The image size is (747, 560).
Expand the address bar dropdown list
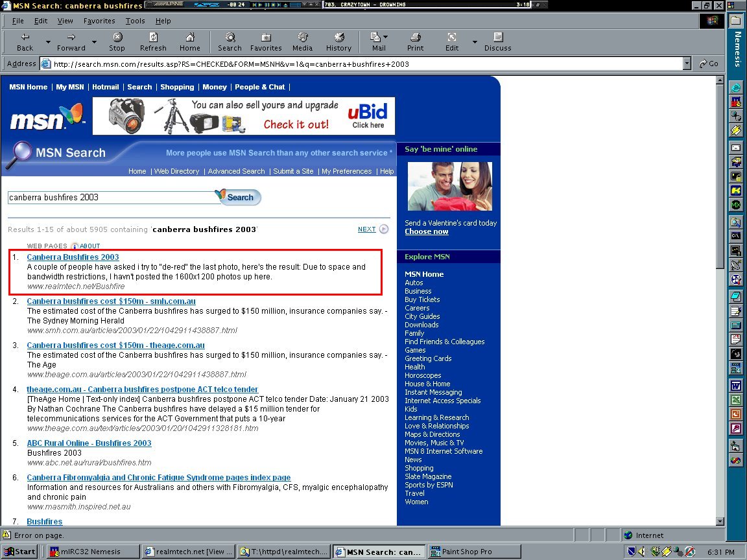[687, 64]
